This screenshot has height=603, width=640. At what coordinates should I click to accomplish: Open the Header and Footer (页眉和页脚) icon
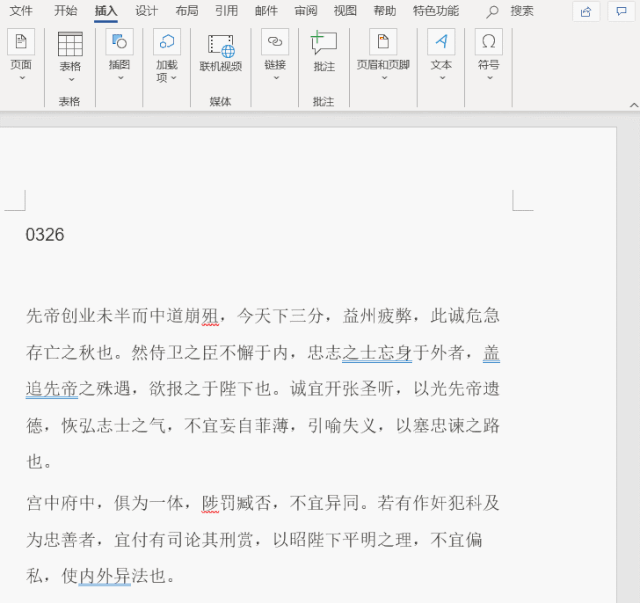pyautogui.click(x=383, y=43)
